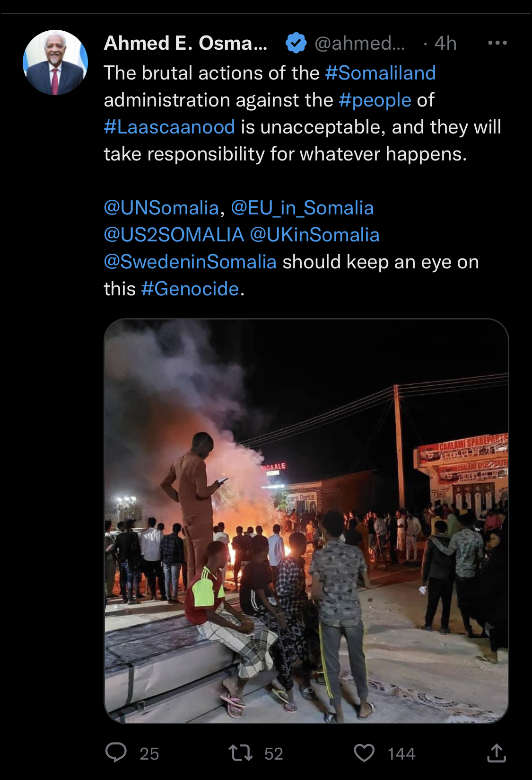Click the blue verified badge
This screenshot has width=532, height=780.
click(296, 43)
